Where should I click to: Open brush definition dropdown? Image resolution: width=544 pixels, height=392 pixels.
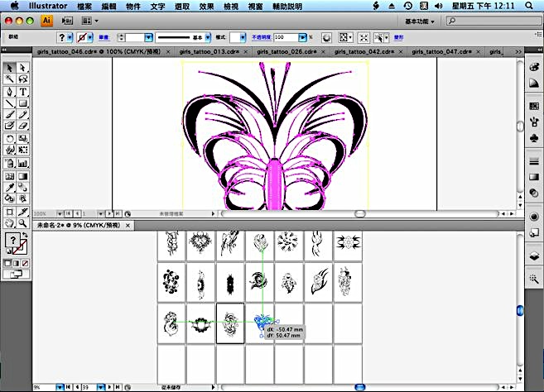click(208, 37)
